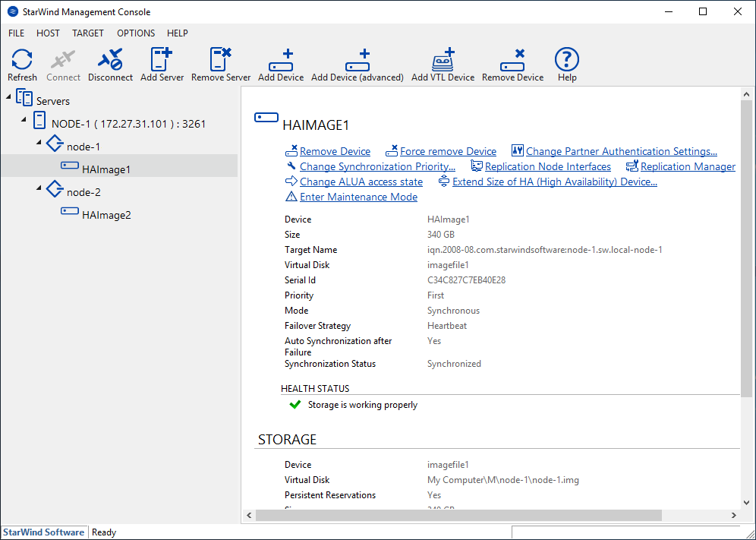Viewport: 756px width, 540px height.
Task: Click the NODE-1 server icon
Action: point(39,121)
